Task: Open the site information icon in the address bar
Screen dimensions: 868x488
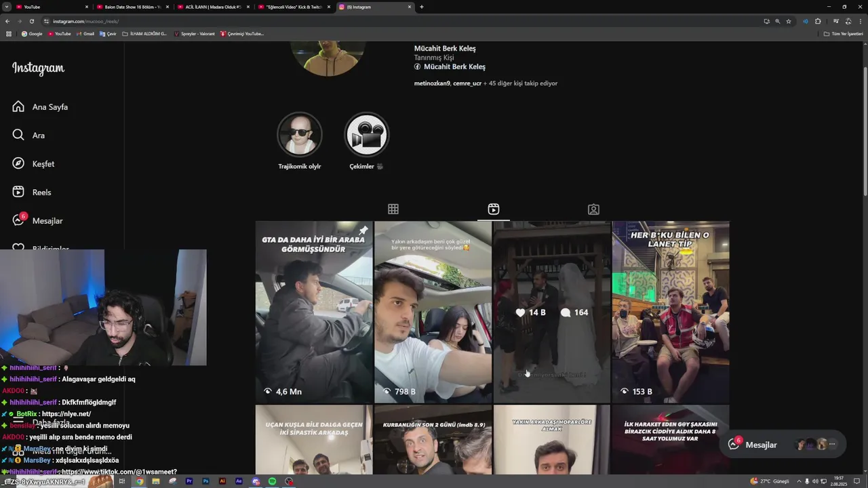Action: [x=47, y=21]
